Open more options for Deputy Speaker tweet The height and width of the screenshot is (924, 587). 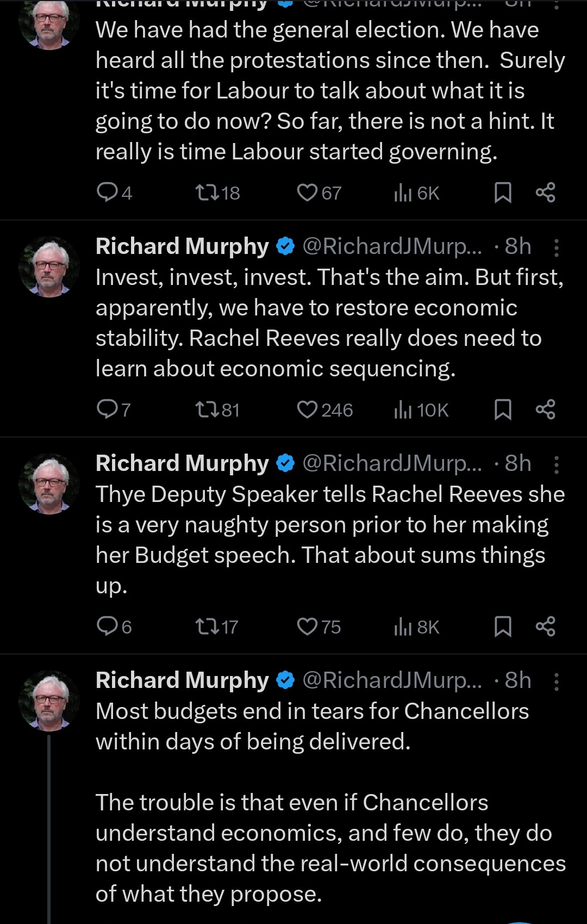556,464
